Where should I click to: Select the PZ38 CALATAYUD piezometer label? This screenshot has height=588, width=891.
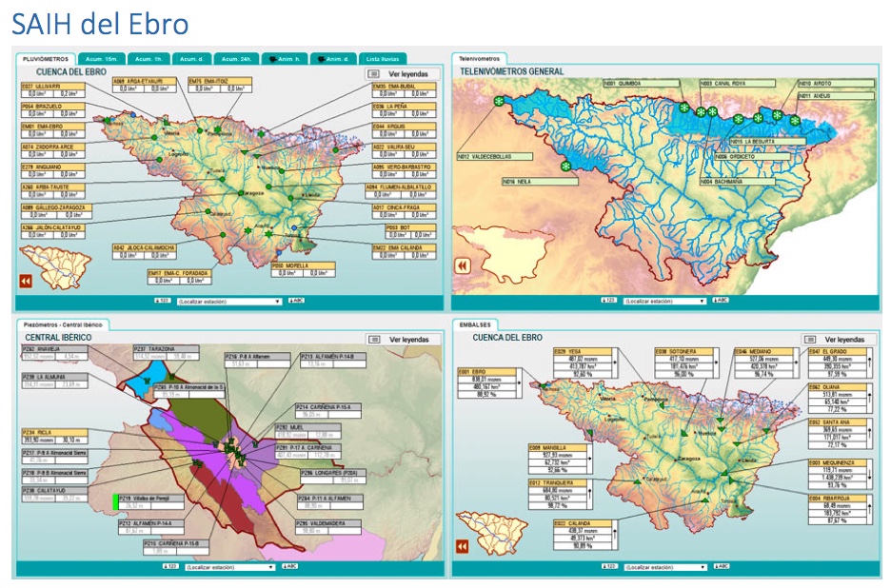pos(54,490)
